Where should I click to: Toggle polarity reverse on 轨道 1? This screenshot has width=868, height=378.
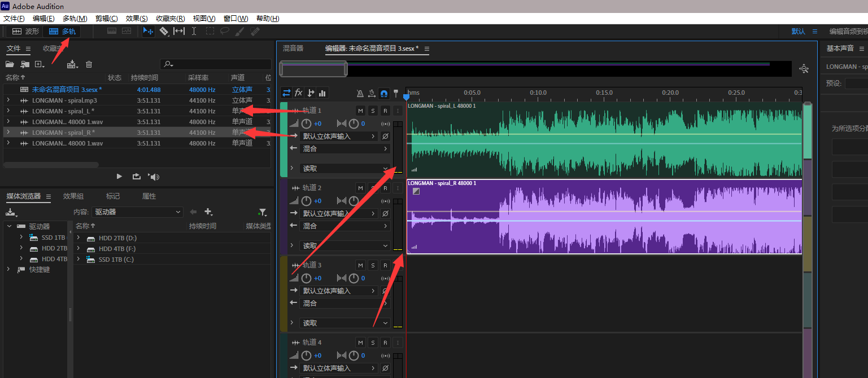pos(385,136)
